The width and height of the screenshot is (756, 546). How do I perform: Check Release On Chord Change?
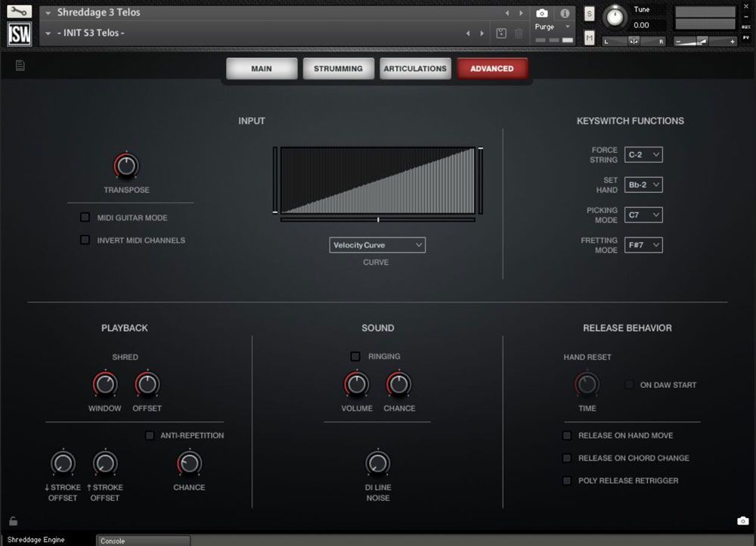567,458
